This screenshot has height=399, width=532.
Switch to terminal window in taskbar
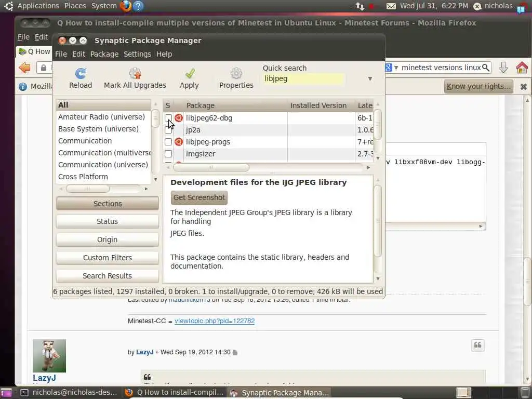69,393
